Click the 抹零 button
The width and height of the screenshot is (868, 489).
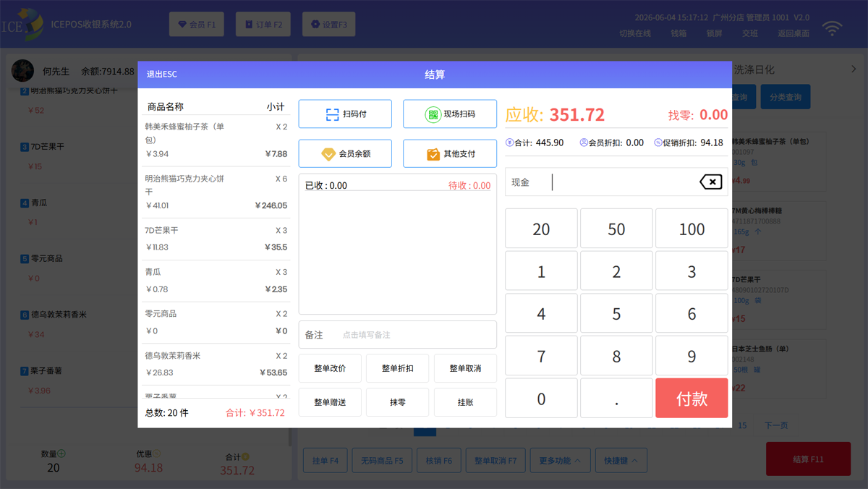pyautogui.click(x=398, y=402)
